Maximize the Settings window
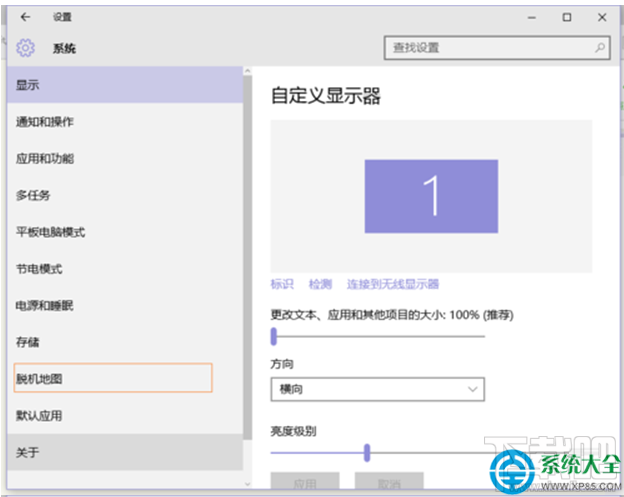Viewport: 624px width, 497px height. [x=567, y=17]
